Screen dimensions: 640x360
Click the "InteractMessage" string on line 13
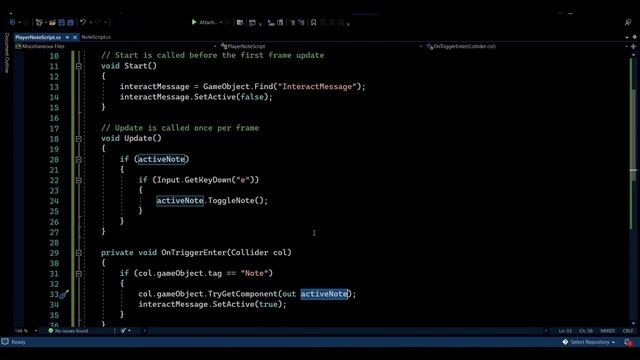click(317, 87)
